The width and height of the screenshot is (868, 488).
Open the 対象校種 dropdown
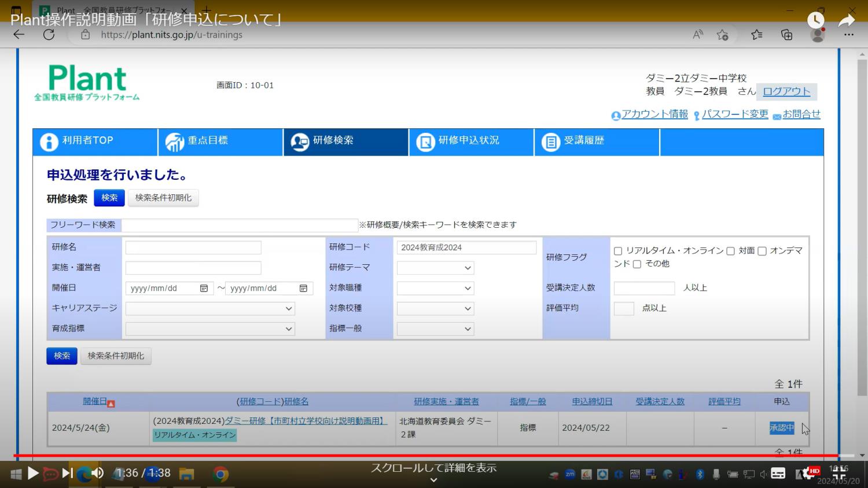pyautogui.click(x=435, y=308)
